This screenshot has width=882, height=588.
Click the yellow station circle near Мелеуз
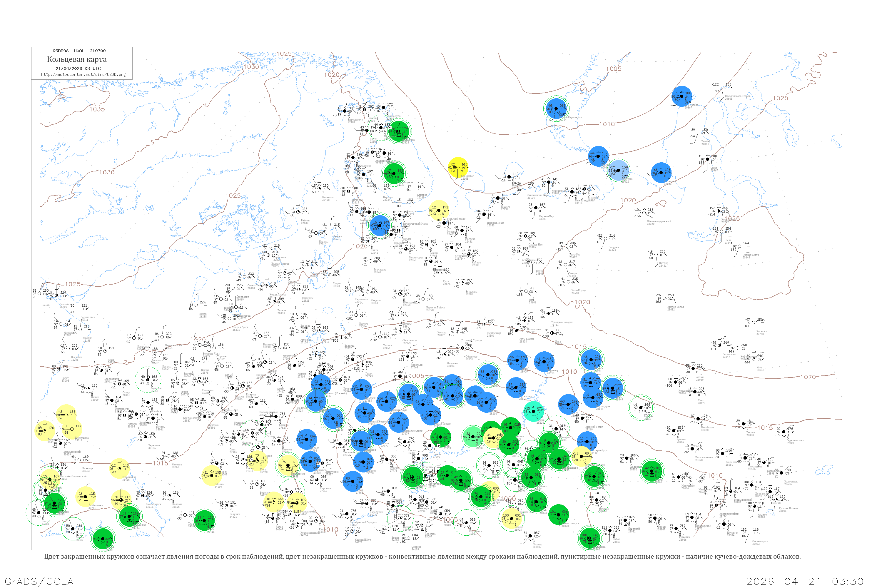[512, 519]
